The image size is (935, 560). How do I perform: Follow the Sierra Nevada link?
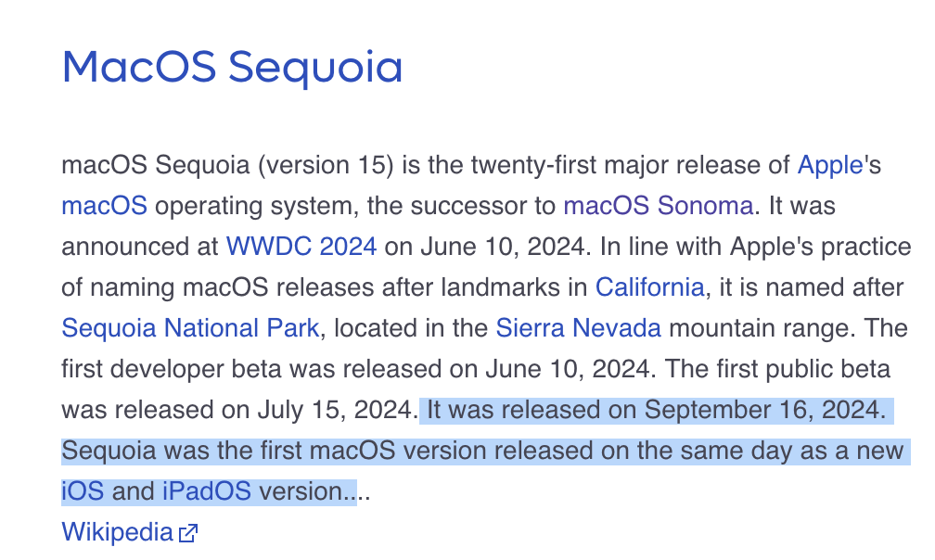click(x=579, y=328)
